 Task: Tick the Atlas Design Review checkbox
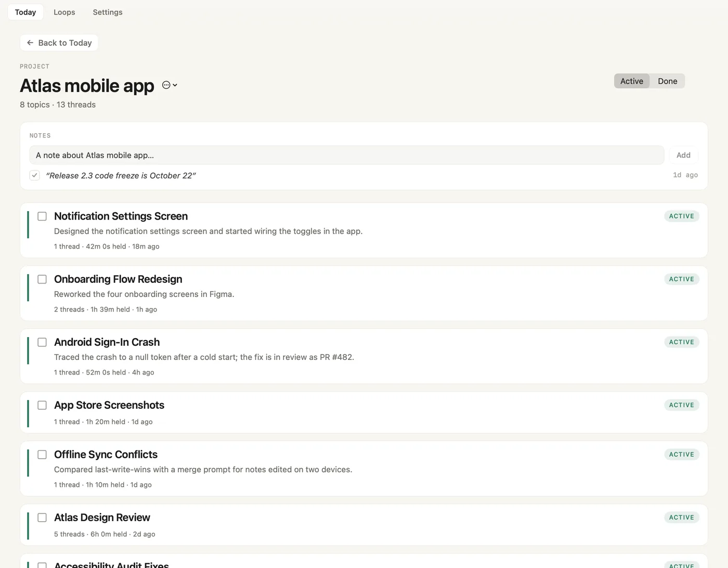(x=42, y=518)
